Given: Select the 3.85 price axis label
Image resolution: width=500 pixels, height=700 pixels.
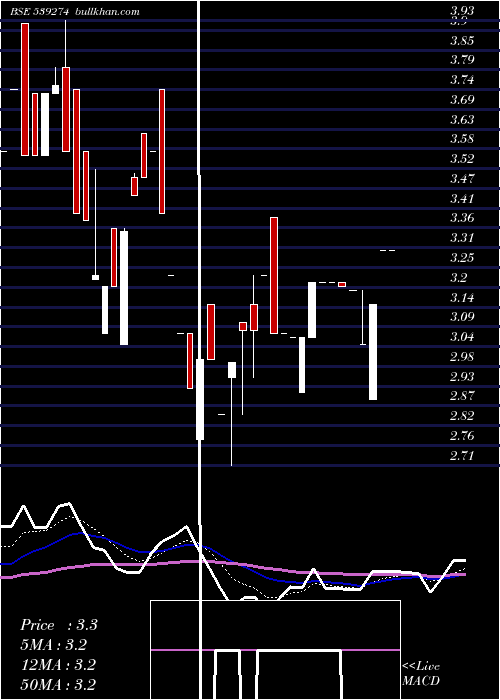Looking at the screenshot, I should click(462, 41).
